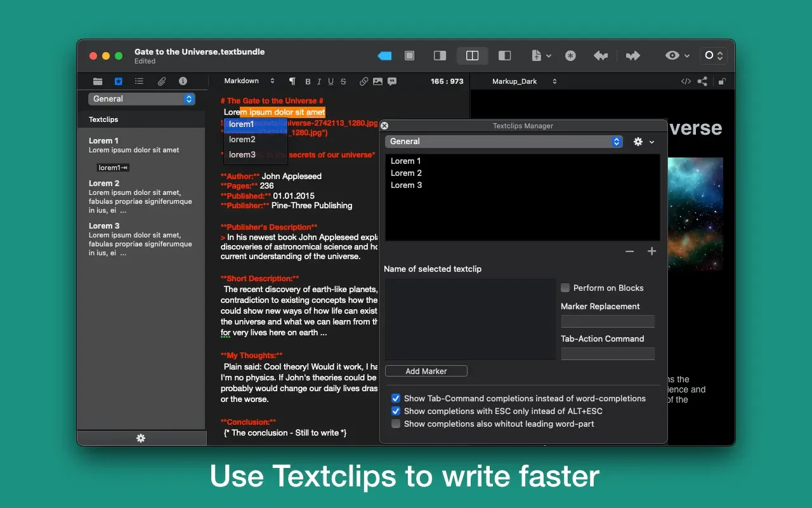Uncheck Show Tab-Command completions option

[x=396, y=398]
